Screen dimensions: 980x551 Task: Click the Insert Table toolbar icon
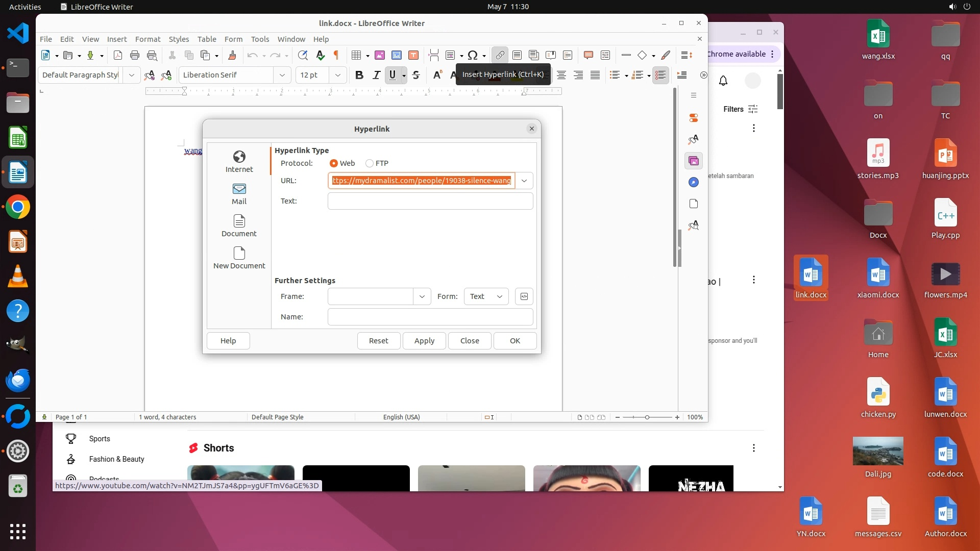(x=356, y=55)
